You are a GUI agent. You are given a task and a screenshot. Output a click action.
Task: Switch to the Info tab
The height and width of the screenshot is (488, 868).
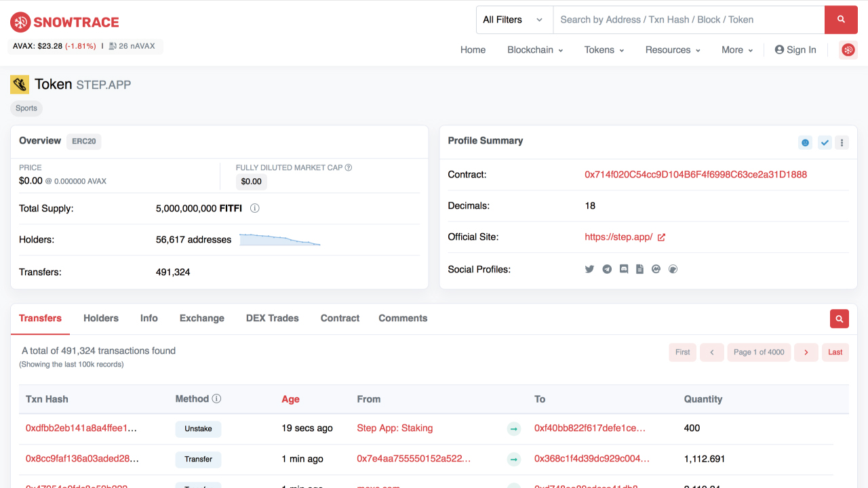pos(149,318)
